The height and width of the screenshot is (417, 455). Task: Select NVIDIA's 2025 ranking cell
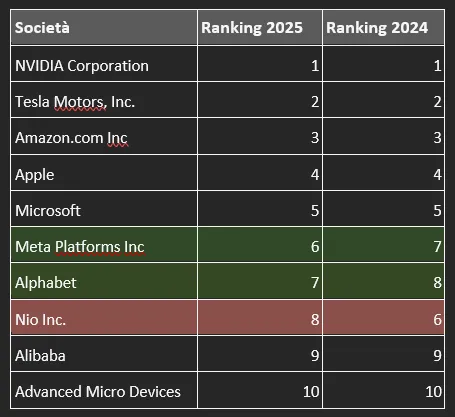(260, 64)
